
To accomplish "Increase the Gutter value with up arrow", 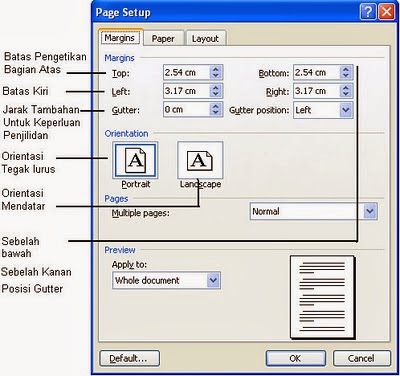I will (x=216, y=106).
